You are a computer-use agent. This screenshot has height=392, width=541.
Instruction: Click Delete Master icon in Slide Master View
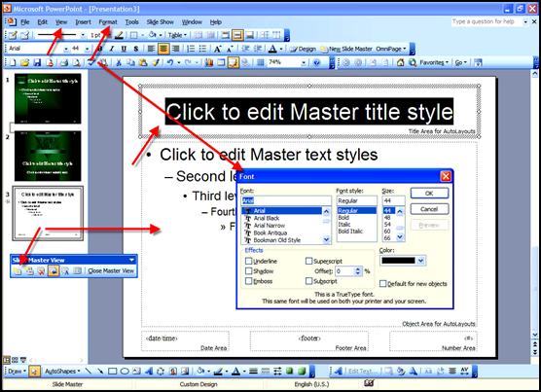(41, 271)
